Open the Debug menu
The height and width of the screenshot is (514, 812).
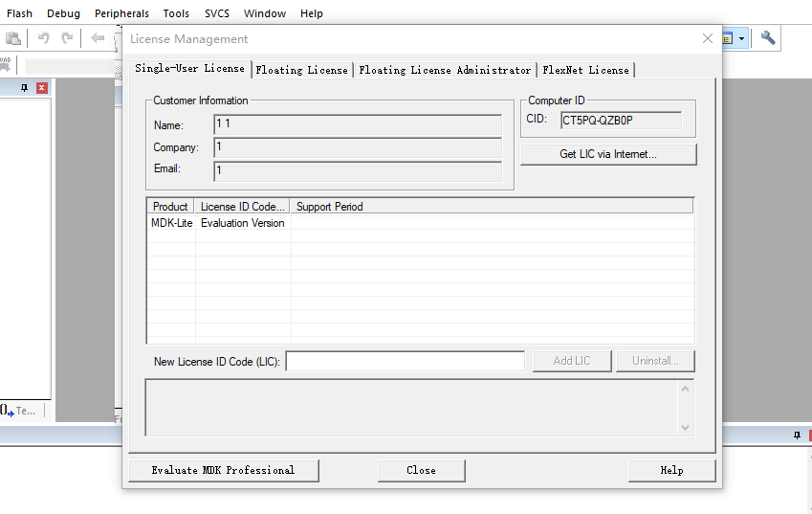tap(63, 13)
